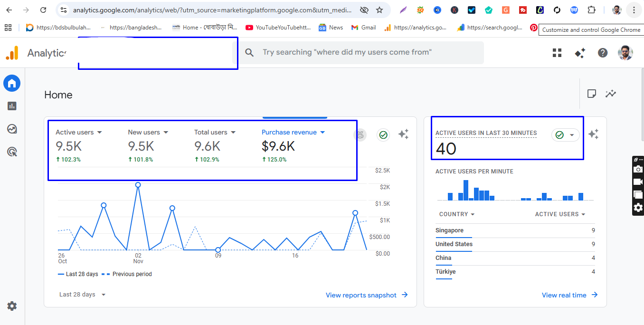Viewport: 644px width, 325px height.
Task: Click the note icon beside Home heading
Action: (x=591, y=94)
